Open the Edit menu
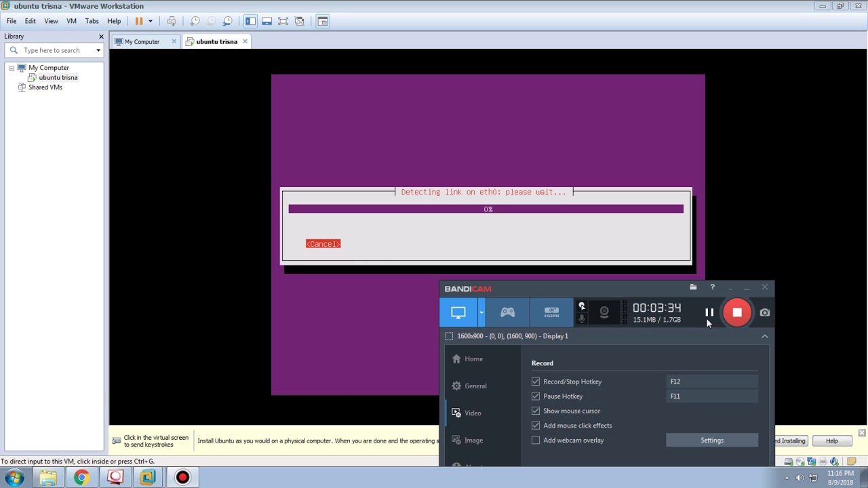The image size is (868, 488). 31,21
